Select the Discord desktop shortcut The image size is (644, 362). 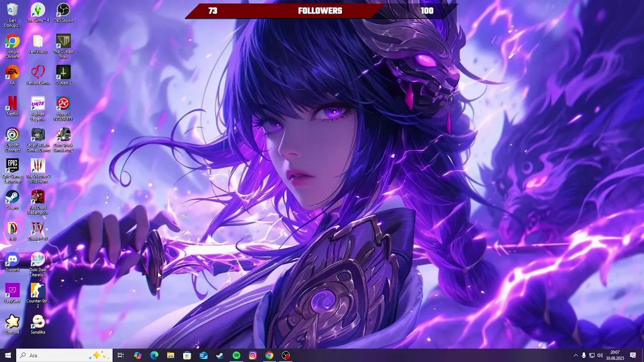(x=13, y=262)
